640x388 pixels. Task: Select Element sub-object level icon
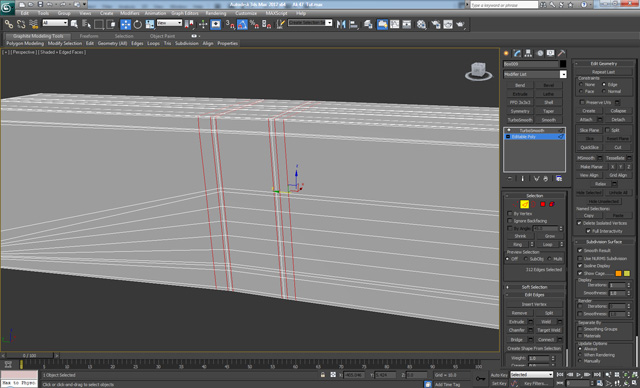pos(552,204)
